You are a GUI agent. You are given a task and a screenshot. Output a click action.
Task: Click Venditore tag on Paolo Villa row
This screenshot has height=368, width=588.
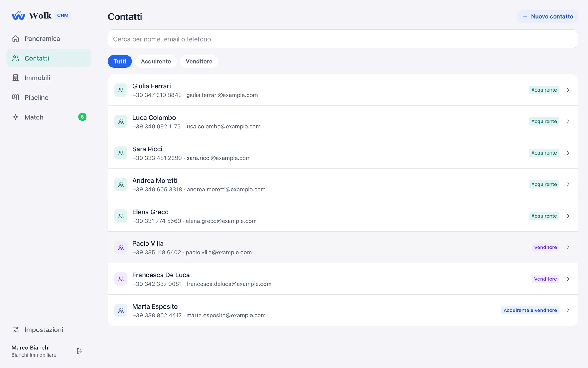(545, 248)
